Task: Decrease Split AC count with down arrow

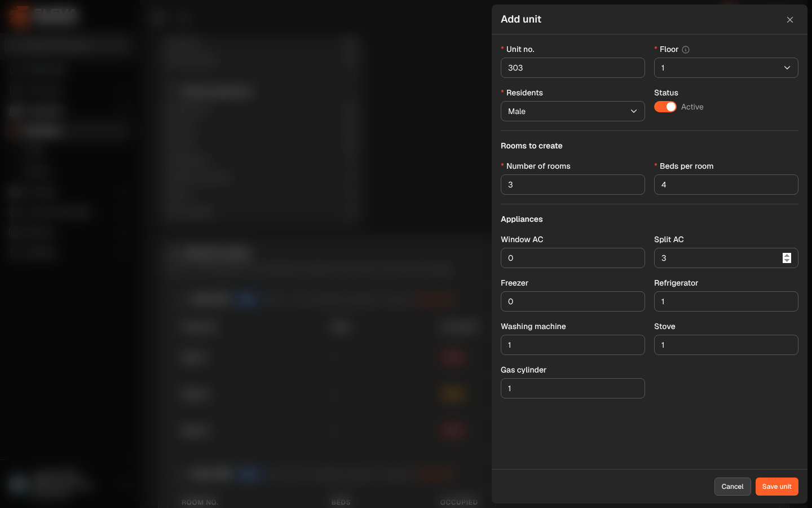Action: point(787,261)
